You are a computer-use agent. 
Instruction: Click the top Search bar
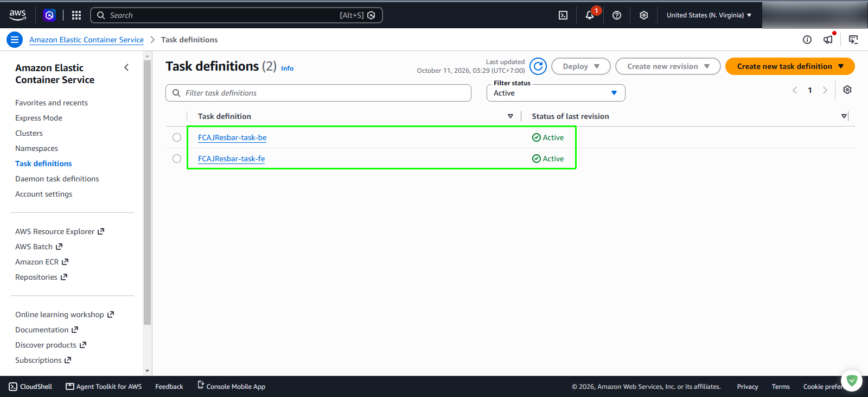pos(237,15)
